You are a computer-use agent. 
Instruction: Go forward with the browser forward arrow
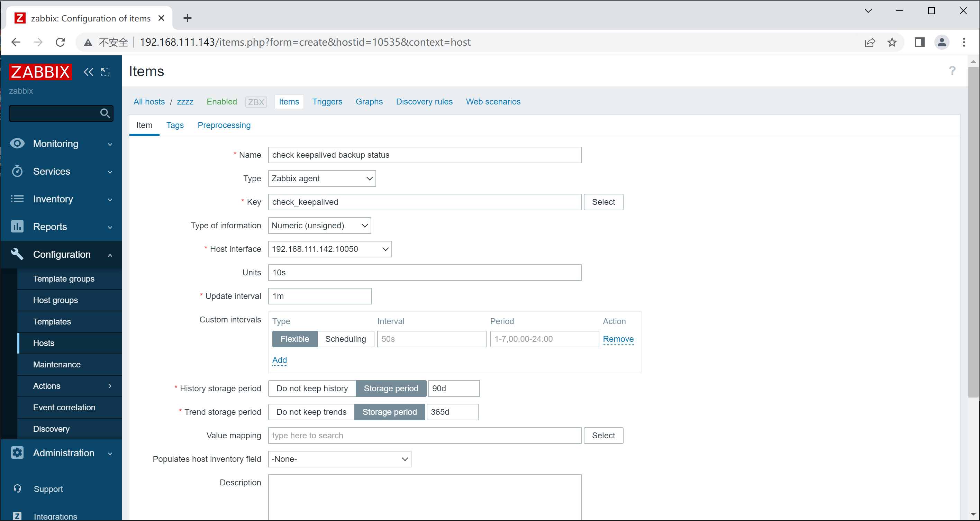(x=38, y=42)
